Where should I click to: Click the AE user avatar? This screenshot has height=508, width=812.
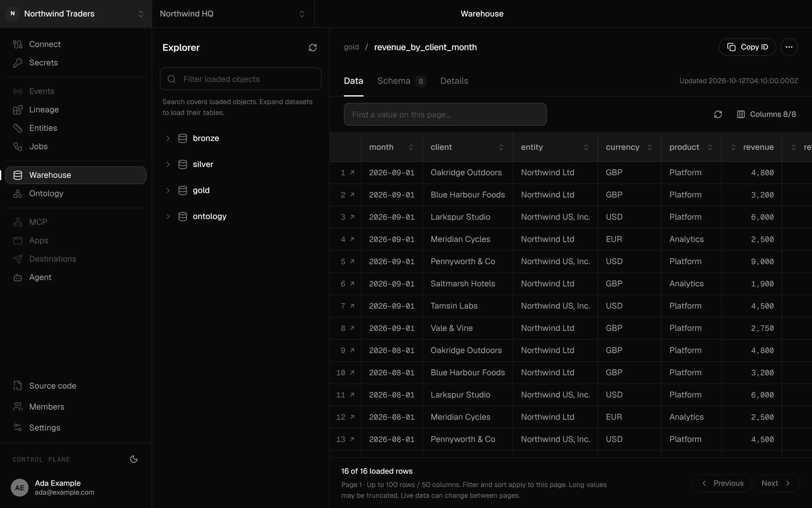click(x=19, y=487)
